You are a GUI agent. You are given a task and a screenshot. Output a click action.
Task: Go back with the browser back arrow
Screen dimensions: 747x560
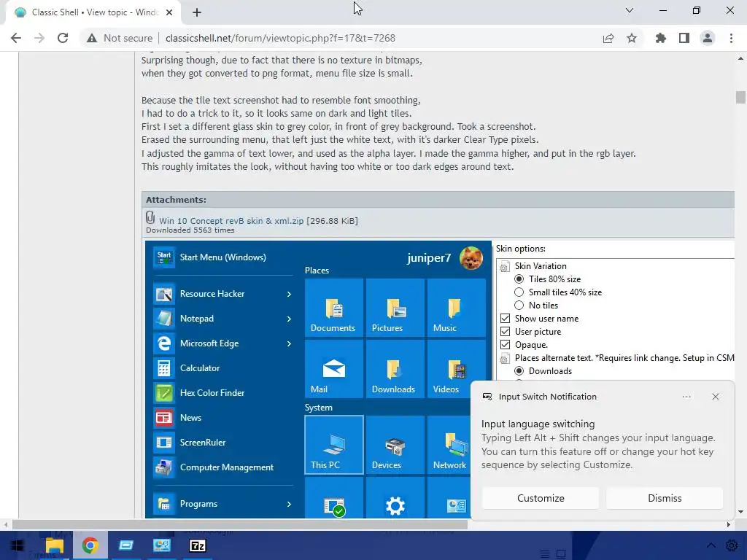(16, 38)
